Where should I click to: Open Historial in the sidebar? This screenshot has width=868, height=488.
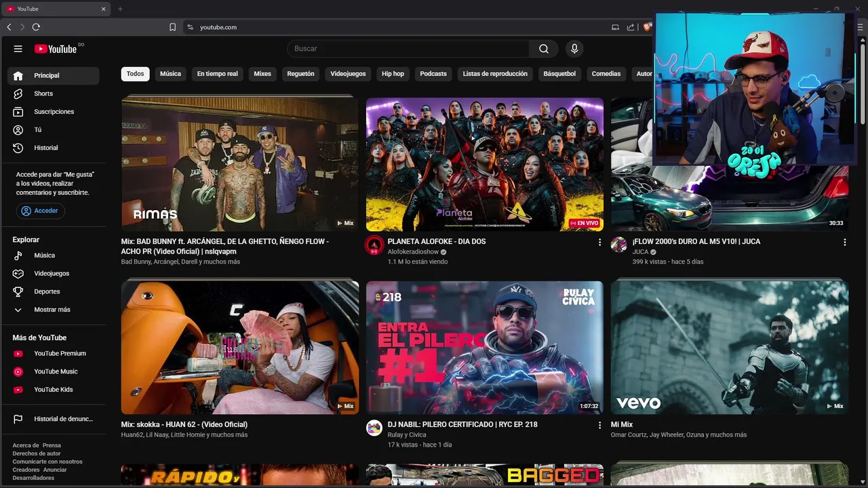pyautogui.click(x=54, y=148)
